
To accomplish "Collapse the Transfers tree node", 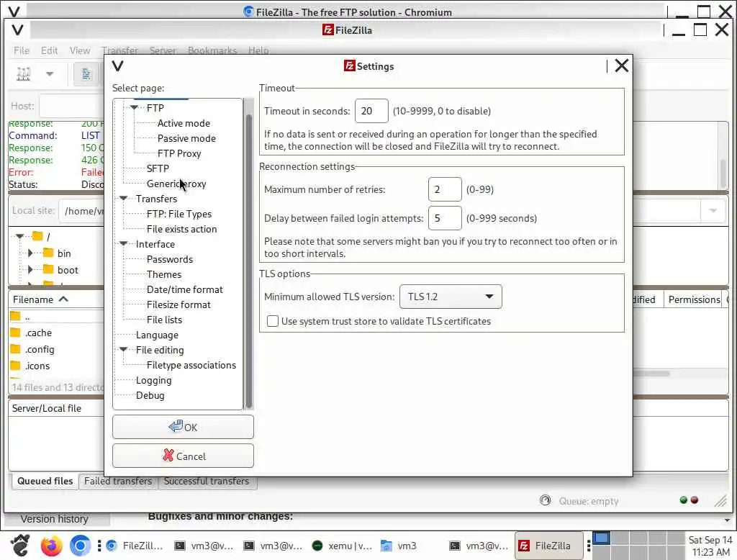I will [123, 199].
